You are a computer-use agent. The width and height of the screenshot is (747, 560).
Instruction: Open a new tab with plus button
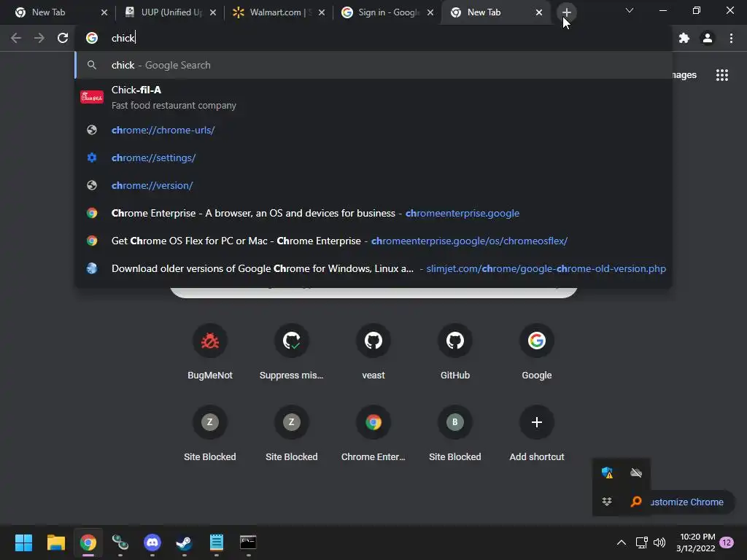coord(566,12)
